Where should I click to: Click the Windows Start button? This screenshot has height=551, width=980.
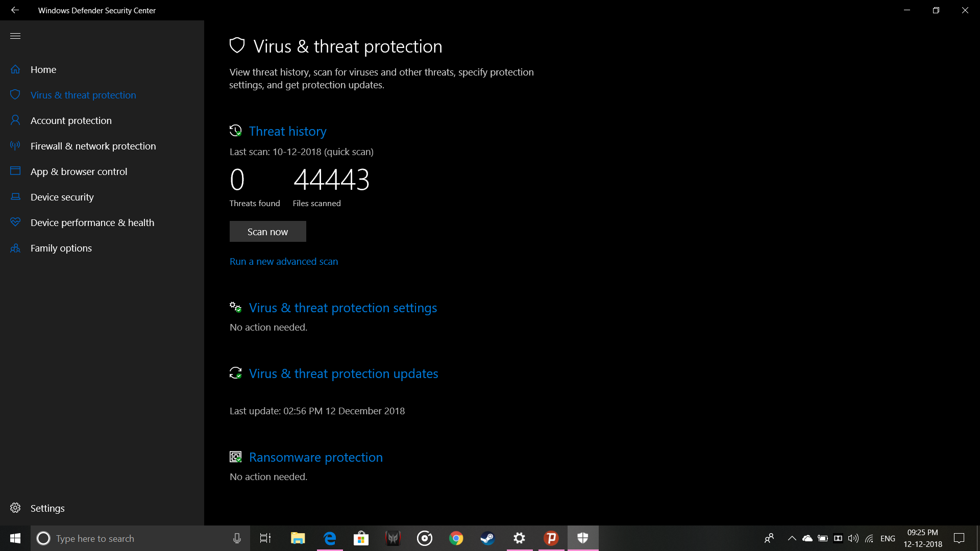[x=15, y=538]
